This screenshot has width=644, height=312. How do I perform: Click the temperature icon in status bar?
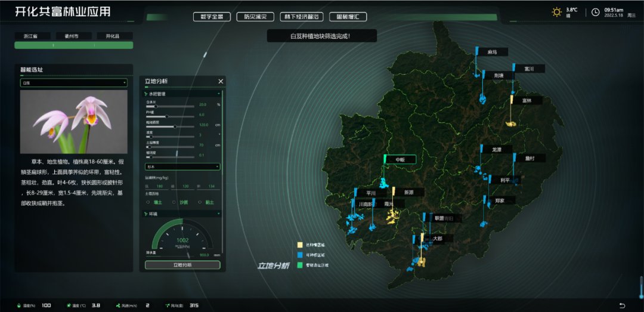click(x=69, y=305)
